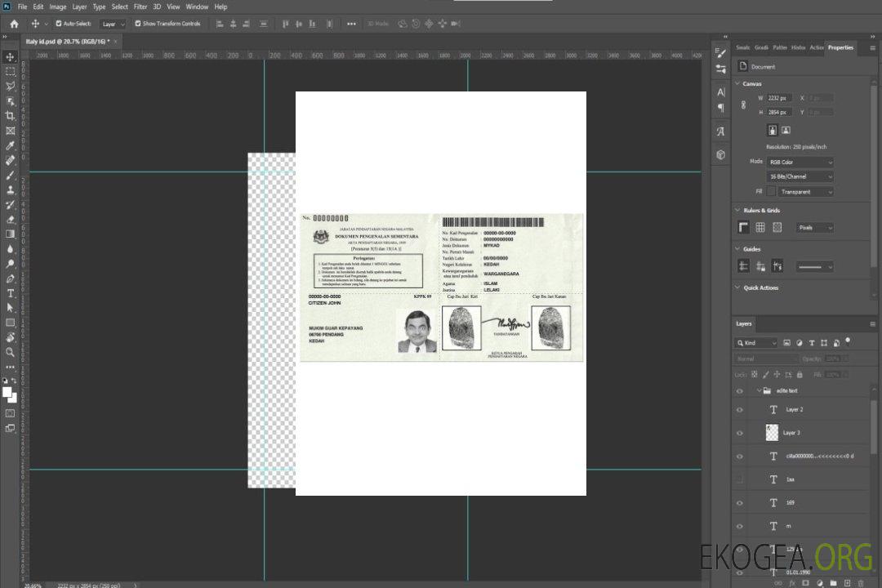
Task: Click the Home icon in options bar
Action: point(14,24)
